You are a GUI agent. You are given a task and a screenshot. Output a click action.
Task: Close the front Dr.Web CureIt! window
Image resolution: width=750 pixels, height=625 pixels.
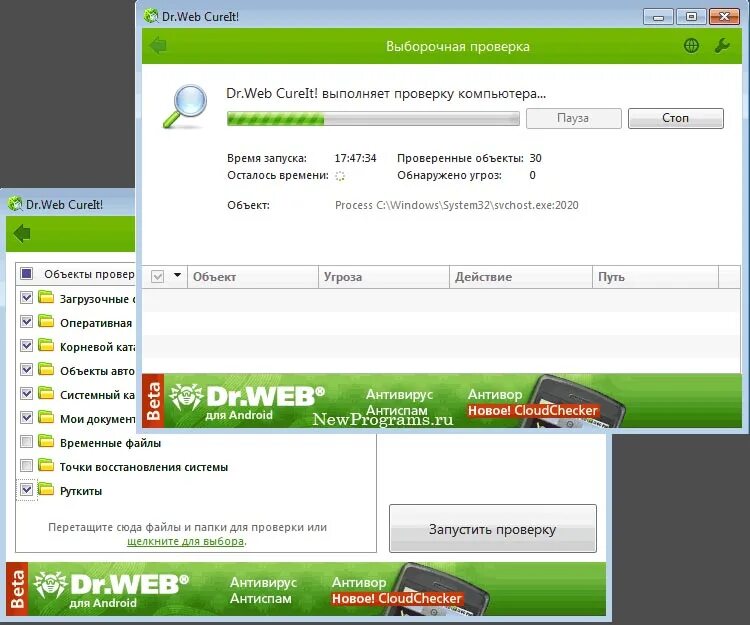coord(725,17)
